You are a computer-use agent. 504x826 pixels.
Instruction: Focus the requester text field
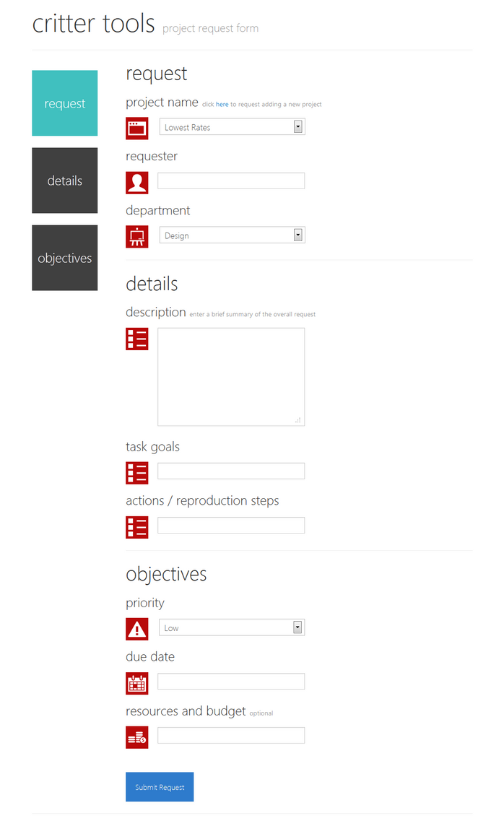coord(231,181)
